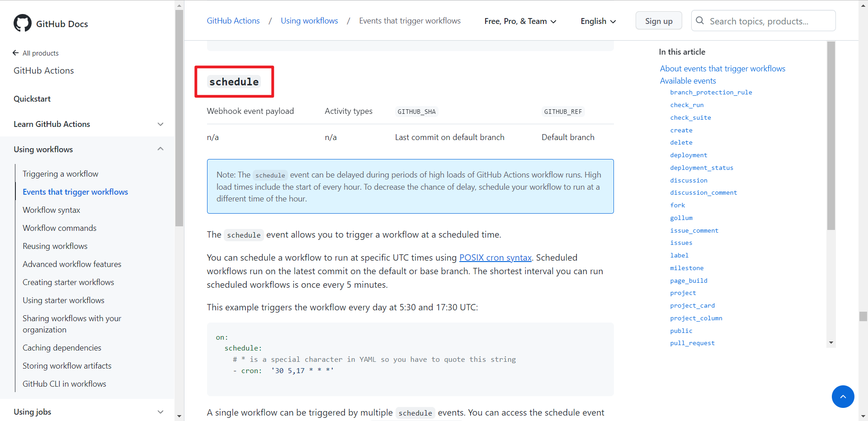Jump to delete event
Image resolution: width=868 pixels, height=421 pixels.
click(x=681, y=142)
